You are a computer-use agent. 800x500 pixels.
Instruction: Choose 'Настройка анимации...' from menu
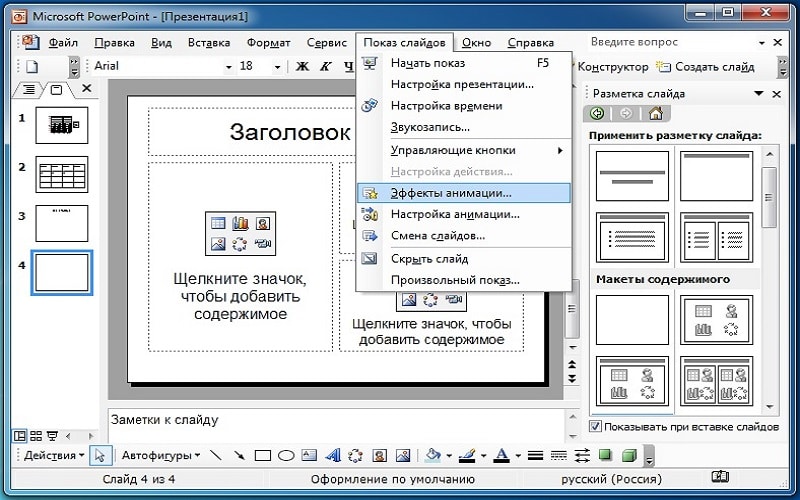(463, 215)
